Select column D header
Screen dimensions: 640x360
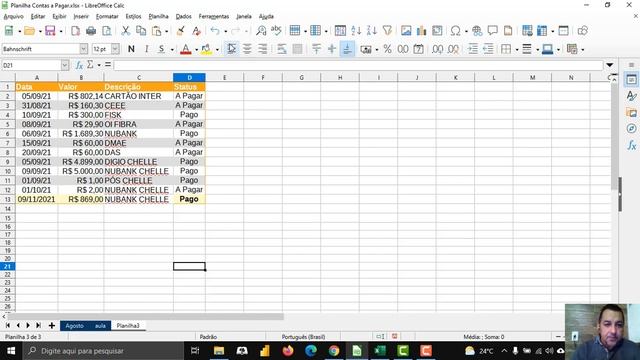(x=189, y=77)
